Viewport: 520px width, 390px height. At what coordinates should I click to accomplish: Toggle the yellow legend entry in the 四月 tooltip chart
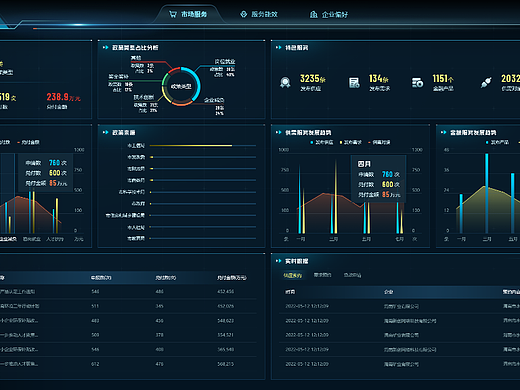click(x=351, y=142)
